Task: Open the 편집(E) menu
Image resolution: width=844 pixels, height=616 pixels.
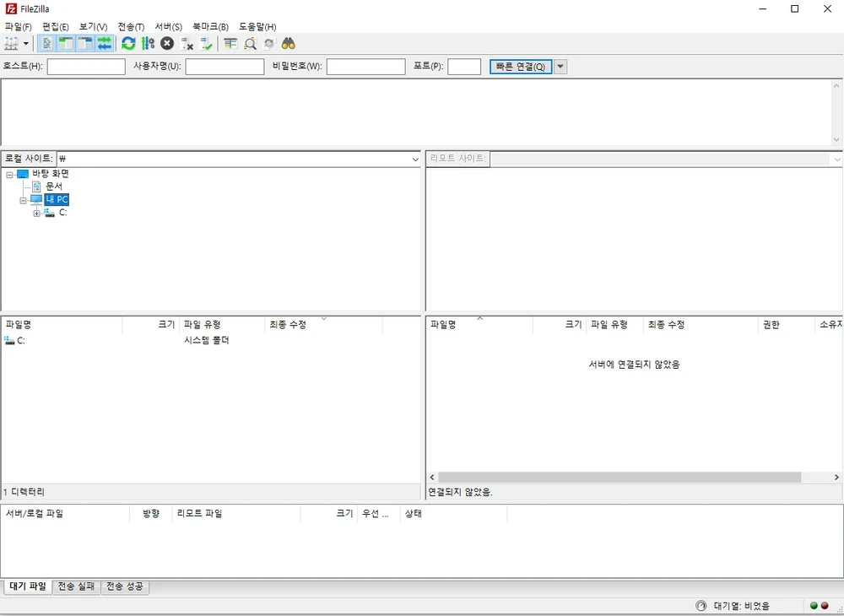Action: (56, 26)
